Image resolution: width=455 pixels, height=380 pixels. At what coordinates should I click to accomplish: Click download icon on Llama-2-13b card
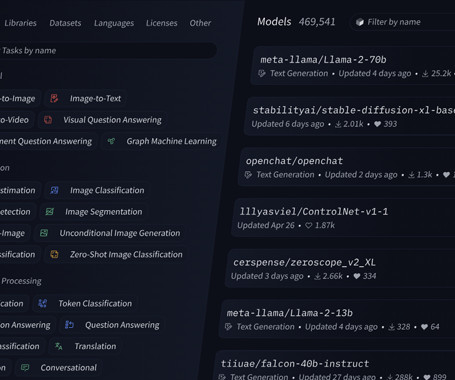[x=392, y=327]
